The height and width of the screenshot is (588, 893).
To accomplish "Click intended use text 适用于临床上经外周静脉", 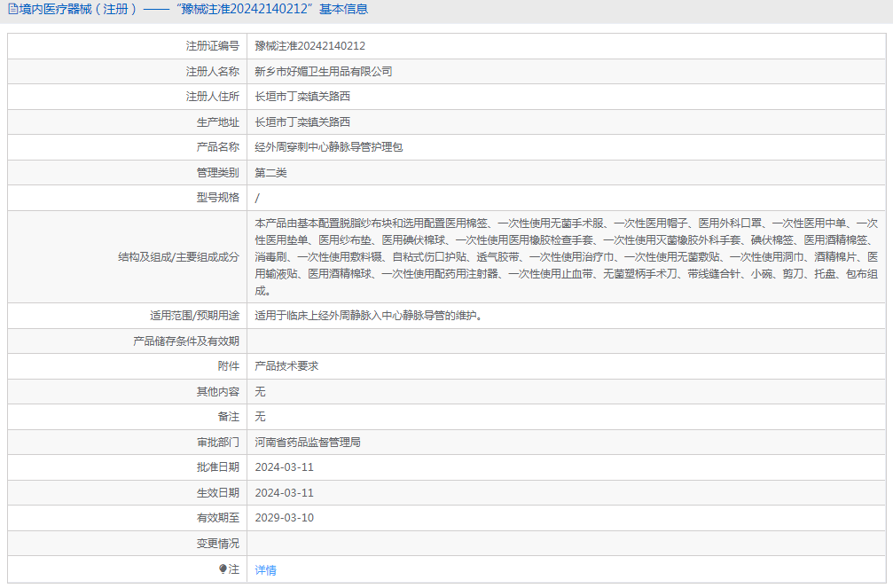I will 370,315.
